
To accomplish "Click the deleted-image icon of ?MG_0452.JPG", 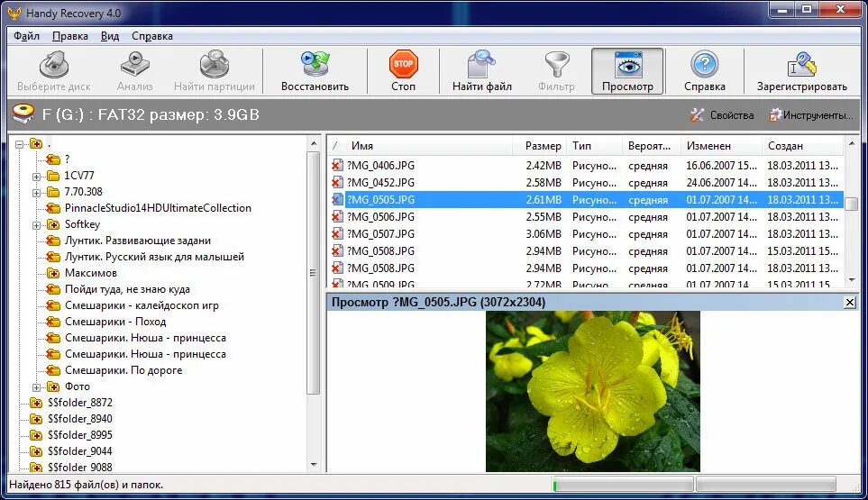I will pyautogui.click(x=337, y=183).
